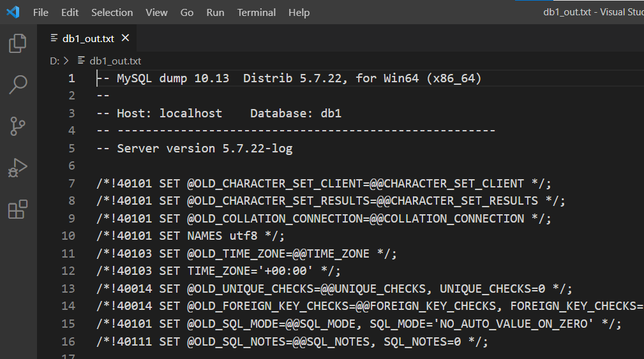Click the file icon in the breadcrumb

pos(81,61)
